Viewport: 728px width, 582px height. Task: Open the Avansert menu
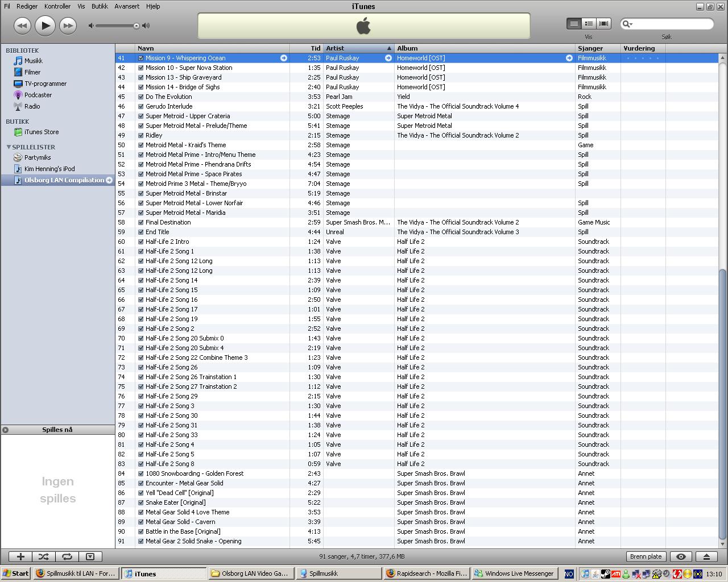(127, 6)
